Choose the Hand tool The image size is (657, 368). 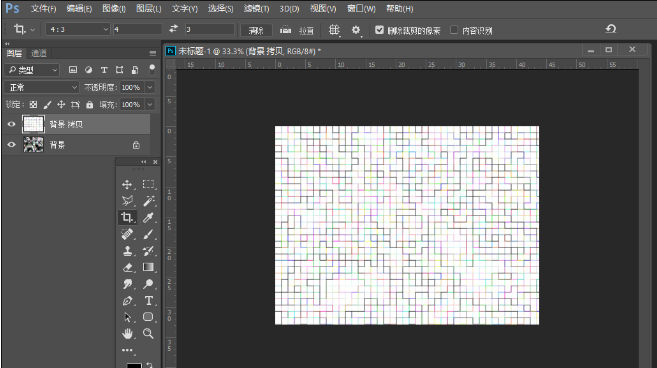[127, 334]
